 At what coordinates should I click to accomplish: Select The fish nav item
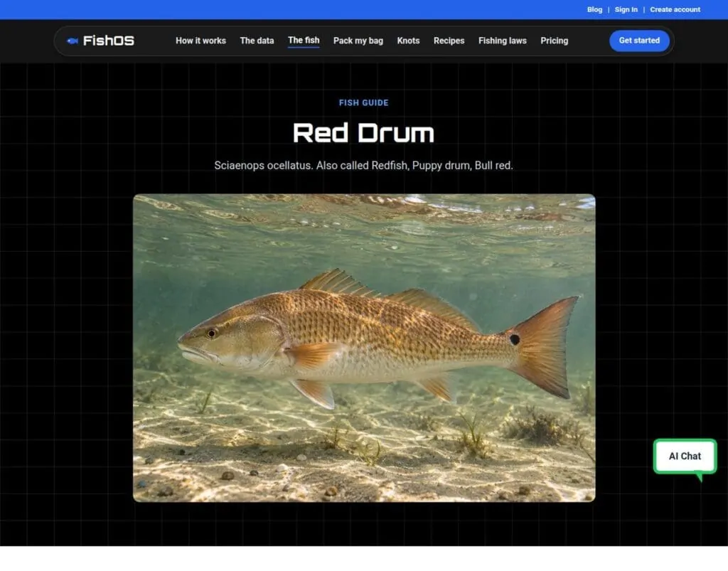304,41
